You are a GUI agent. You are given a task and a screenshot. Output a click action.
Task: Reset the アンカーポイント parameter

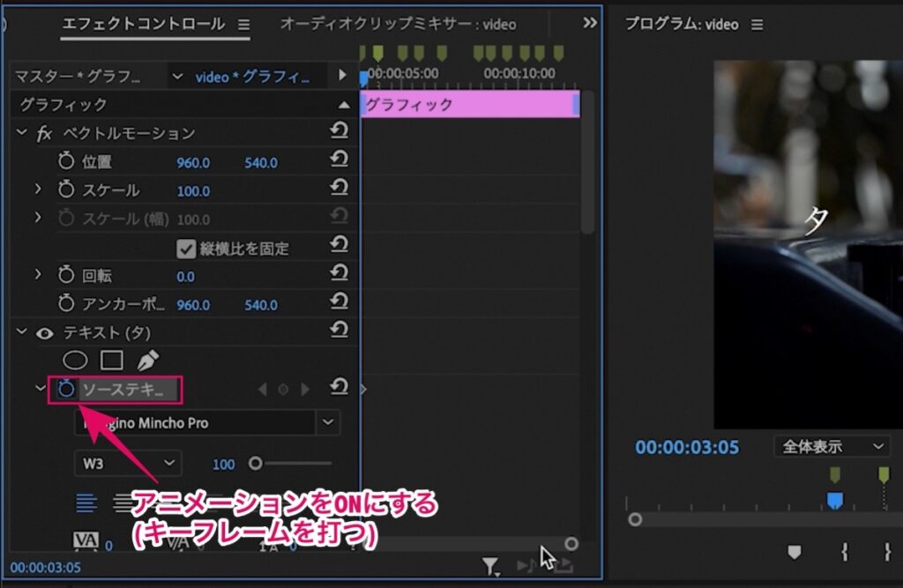pos(340,301)
